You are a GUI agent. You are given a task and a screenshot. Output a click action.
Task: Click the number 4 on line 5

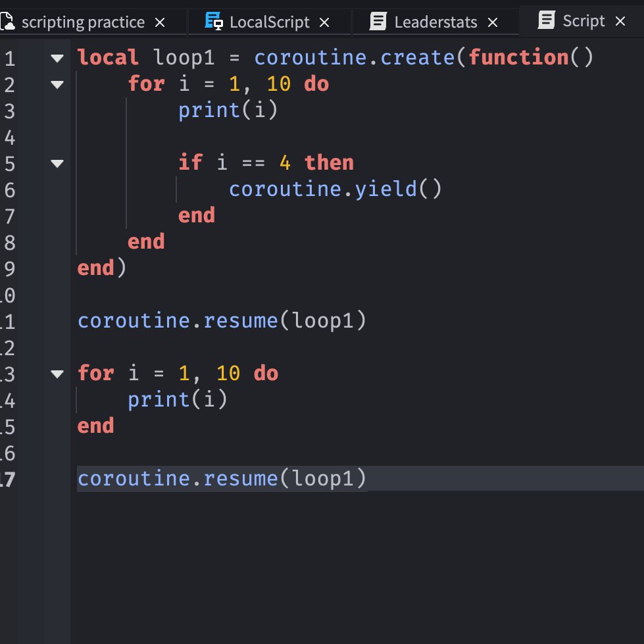285,162
